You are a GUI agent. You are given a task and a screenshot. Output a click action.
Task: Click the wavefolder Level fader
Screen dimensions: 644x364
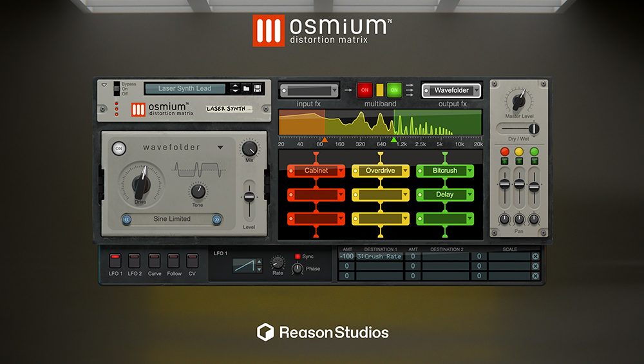pos(249,197)
